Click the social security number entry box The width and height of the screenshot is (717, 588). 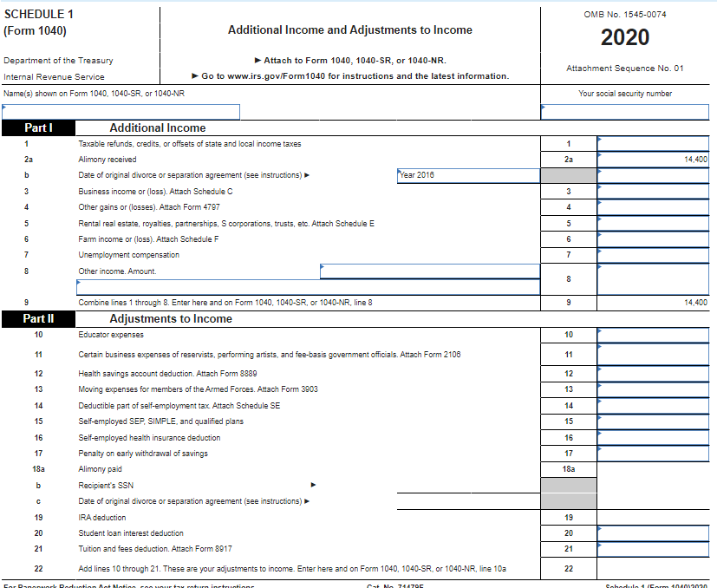point(626,110)
